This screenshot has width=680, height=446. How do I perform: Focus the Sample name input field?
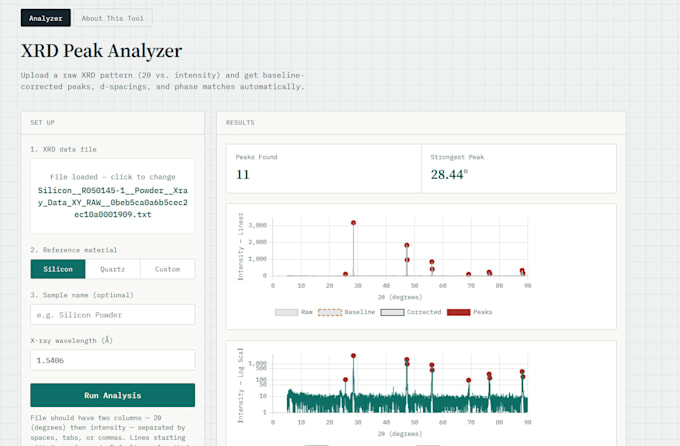tap(113, 315)
